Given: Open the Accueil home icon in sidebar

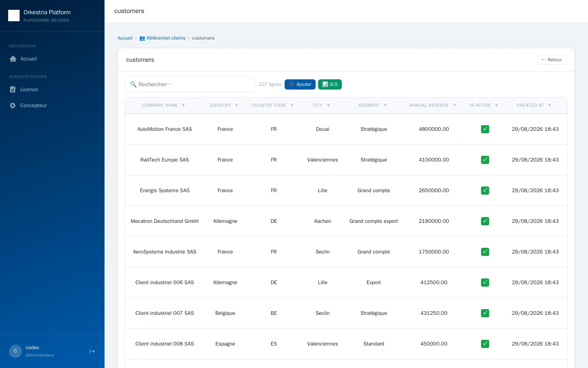Looking at the screenshot, I should tap(13, 59).
